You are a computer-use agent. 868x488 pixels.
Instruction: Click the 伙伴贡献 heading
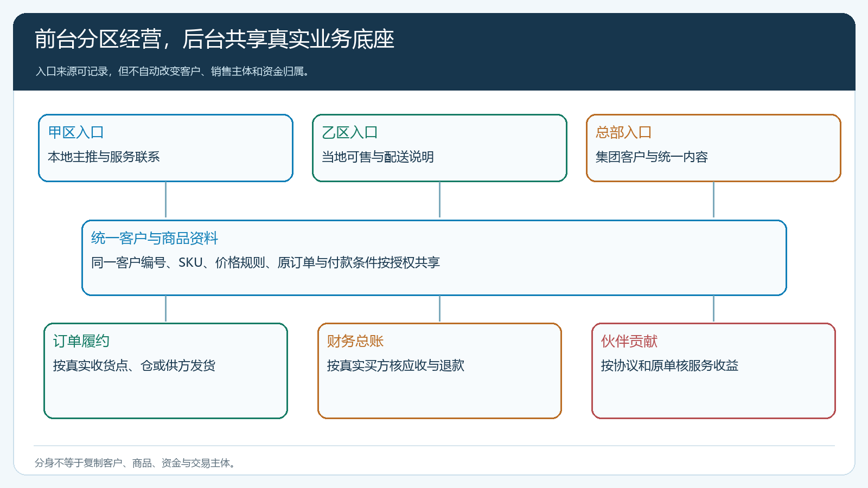click(629, 341)
